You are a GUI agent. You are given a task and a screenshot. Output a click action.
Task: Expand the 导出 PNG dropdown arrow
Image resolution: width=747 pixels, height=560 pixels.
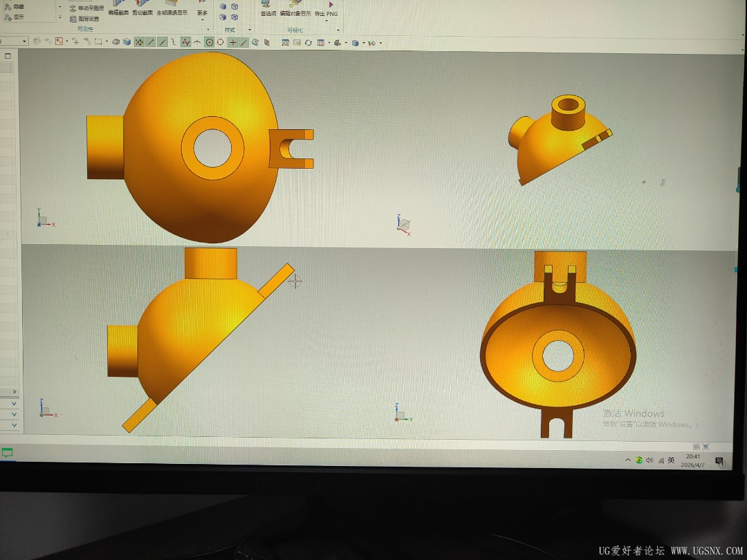click(326, 21)
